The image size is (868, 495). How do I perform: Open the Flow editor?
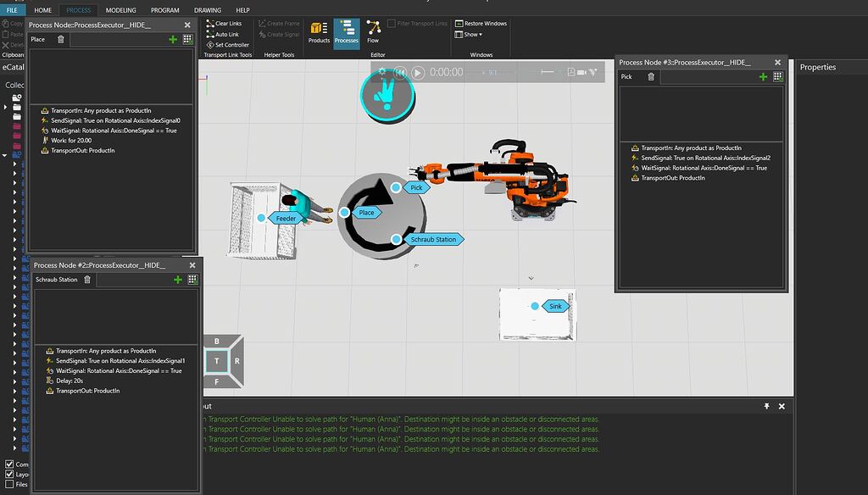pos(372,31)
